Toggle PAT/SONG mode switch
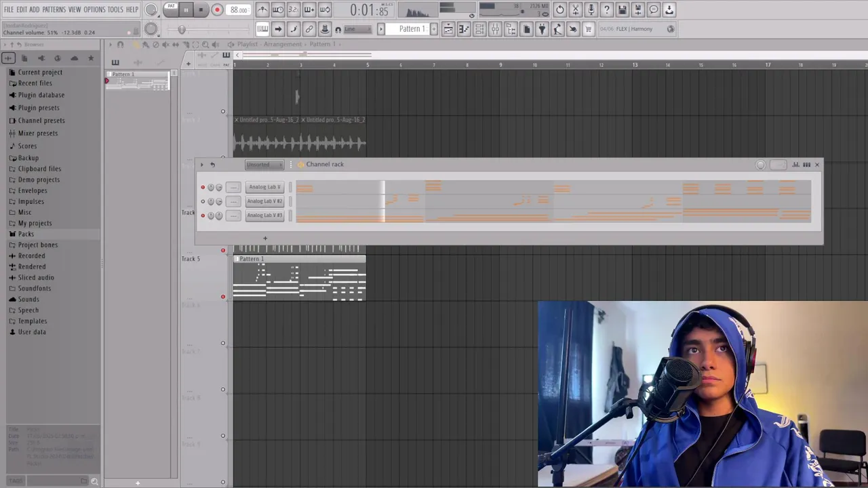This screenshot has height=488, width=868. [x=171, y=9]
